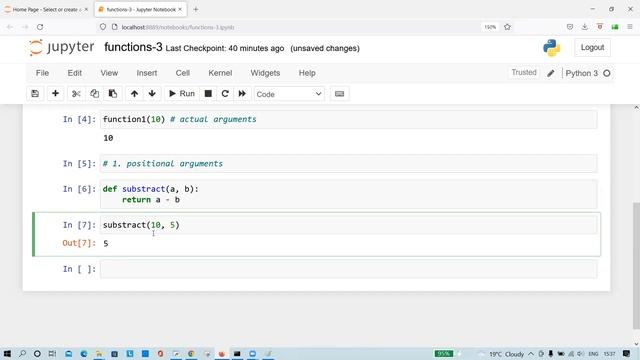
Task: Paste cells below icon
Action: click(113, 94)
